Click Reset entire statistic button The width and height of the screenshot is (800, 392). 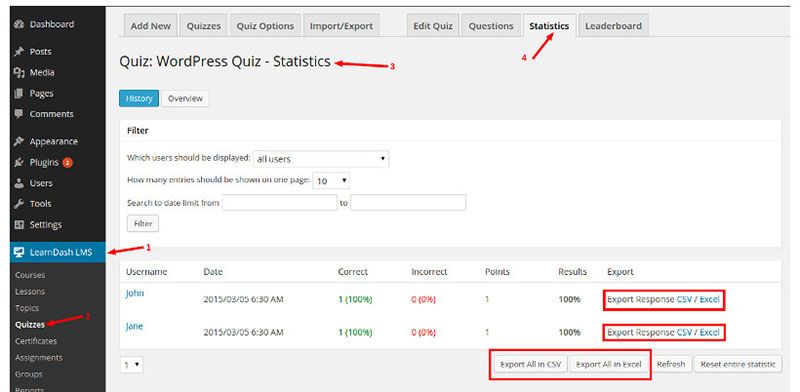click(738, 364)
